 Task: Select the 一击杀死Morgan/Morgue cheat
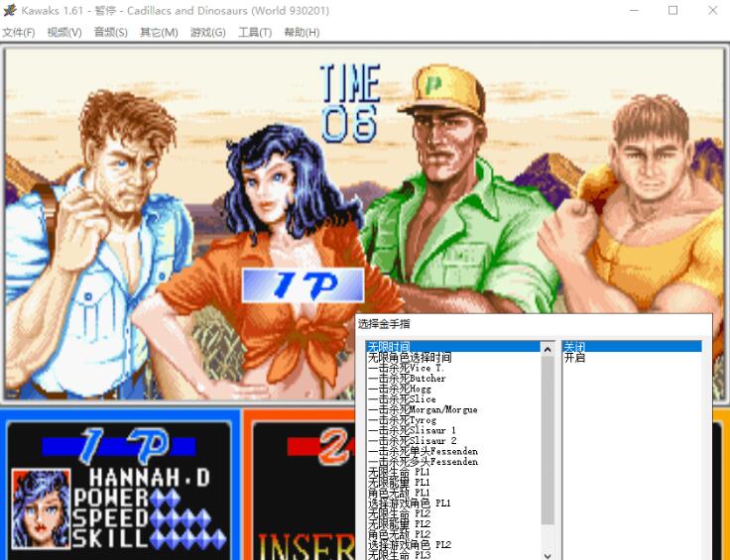coord(453,409)
